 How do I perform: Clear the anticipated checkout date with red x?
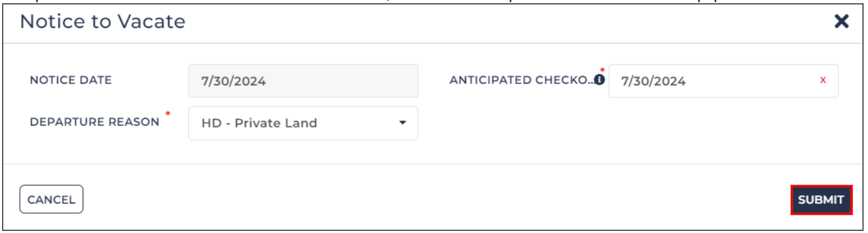tap(823, 80)
